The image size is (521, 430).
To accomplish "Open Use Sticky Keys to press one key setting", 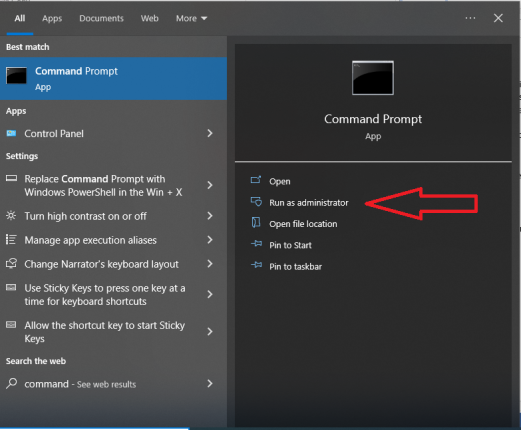I will pos(113,295).
